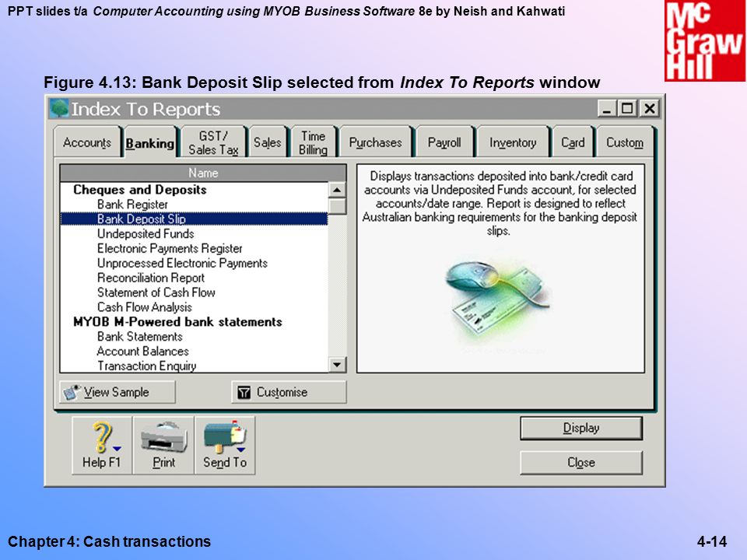Click the Cheques and Deposits heading
The width and height of the screenshot is (747, 560).
(x=139, y=190)
